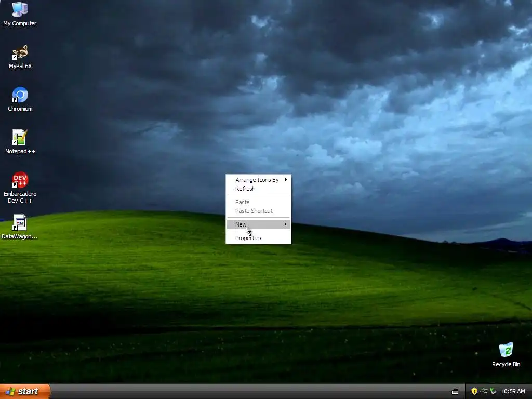
Task: Open the My Computer desktop icon
Action: tap(20, 14)
